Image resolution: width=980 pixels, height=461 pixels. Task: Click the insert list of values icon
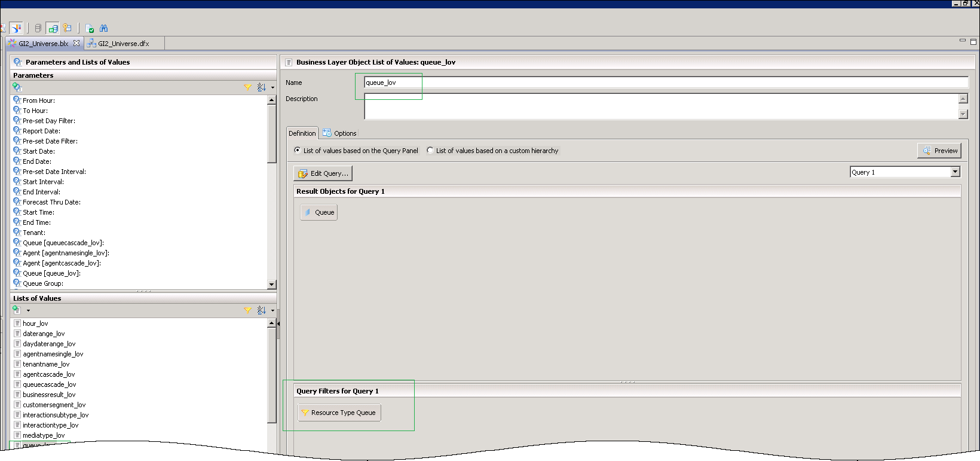(17, 310)
